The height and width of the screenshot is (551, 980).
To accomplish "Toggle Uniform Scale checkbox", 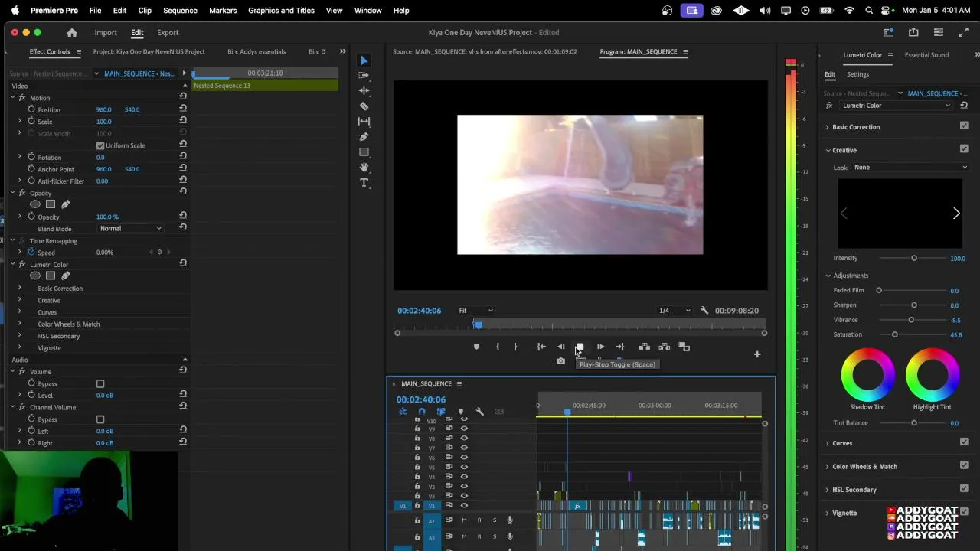I will click(100, 145).
